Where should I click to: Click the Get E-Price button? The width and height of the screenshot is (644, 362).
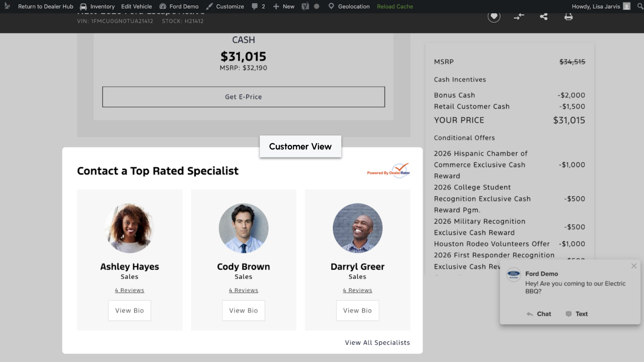243,97
